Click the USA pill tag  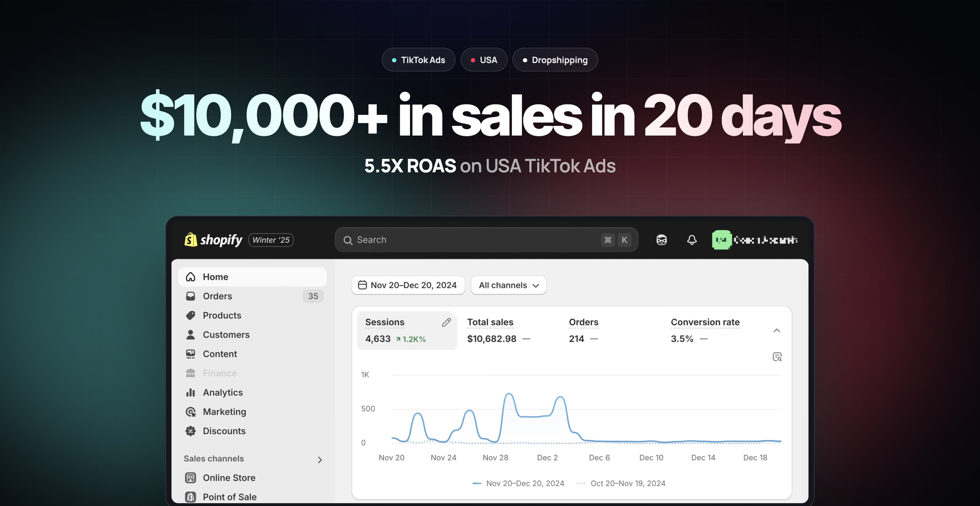[x=484, y=60]
